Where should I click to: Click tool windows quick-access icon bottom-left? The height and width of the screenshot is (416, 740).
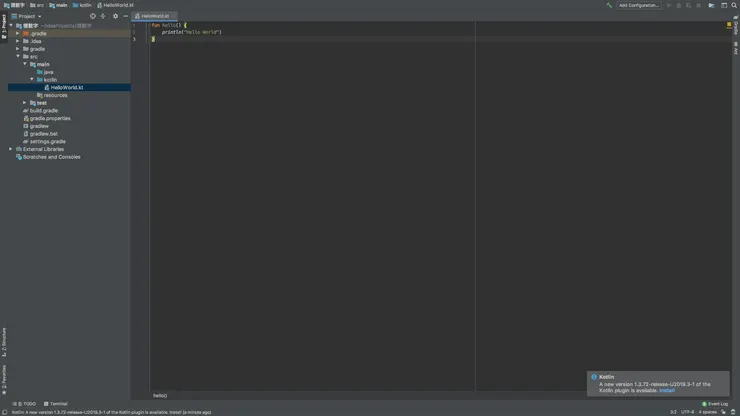pyautogui.click(x=4, y=412)
